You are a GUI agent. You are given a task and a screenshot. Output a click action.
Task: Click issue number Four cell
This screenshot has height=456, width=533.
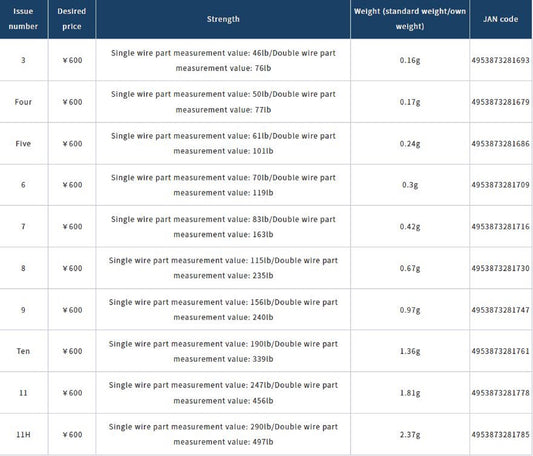23,102
